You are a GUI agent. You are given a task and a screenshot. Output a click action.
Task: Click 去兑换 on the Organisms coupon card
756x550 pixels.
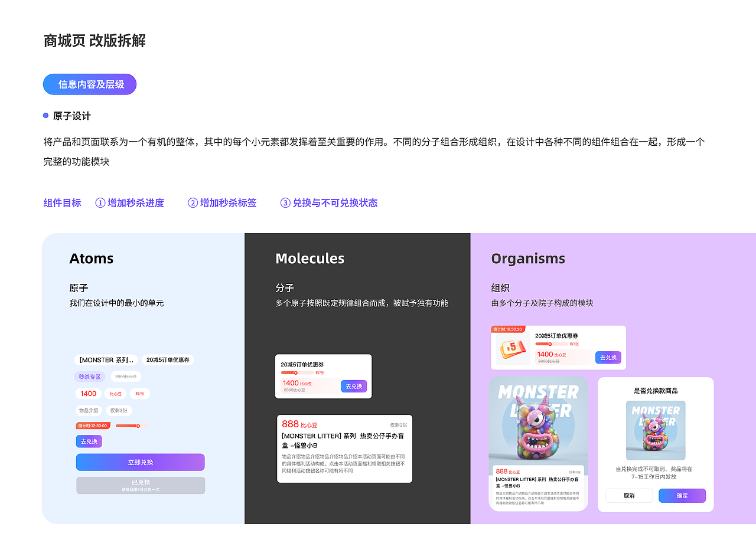[608, 358]
